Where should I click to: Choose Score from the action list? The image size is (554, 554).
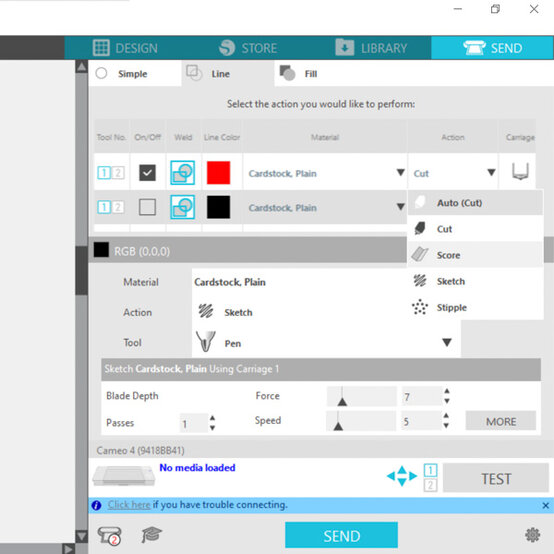(x=475, y=255)
